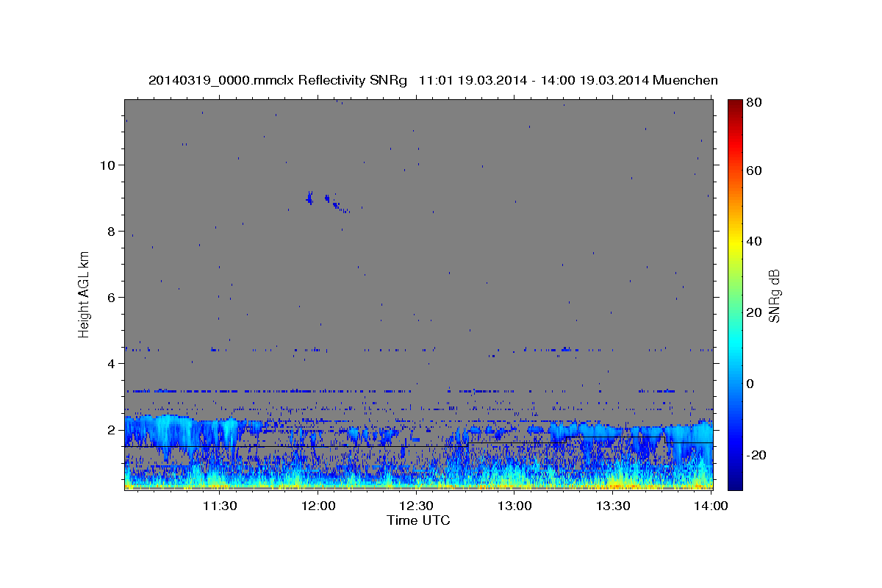Image resolution: width=882 pixels, height=588 pixels.
Task: Click the plot title text starting with 20140319_0000.mmclx
Action: click(x=433, y=80)
